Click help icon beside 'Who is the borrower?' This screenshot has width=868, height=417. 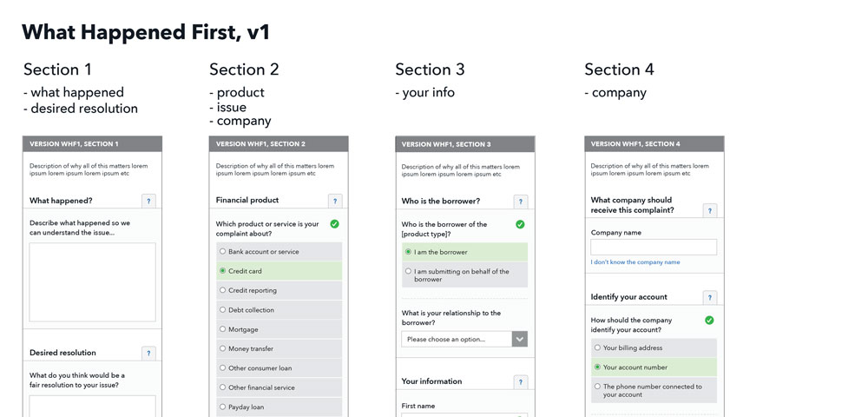(521, 202)
